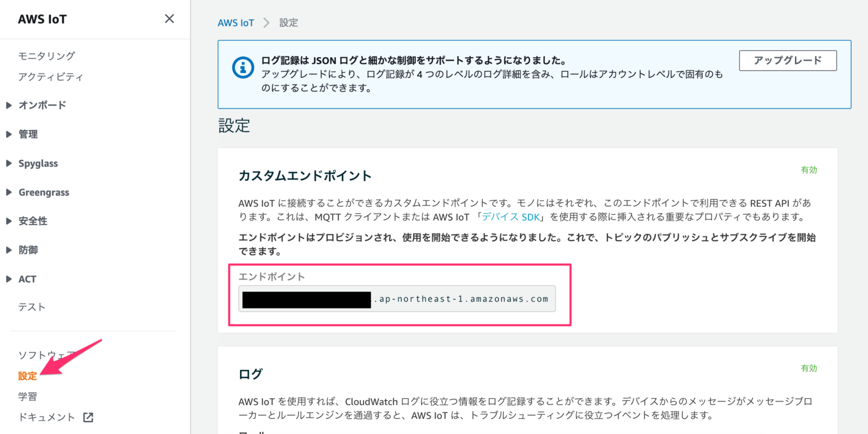This screenshot has width=868, height=434.
Task: Click the アップグレード button
Action: coord(788,60)
